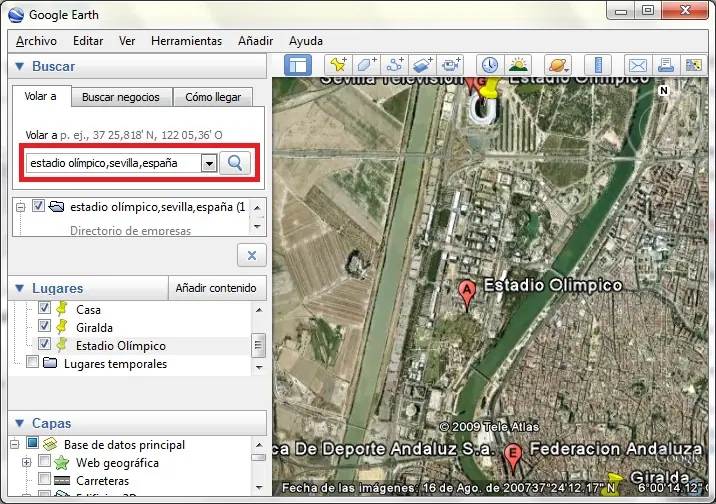Open the Archivo menu
This screenshot has width=716, height=504.
36,41
